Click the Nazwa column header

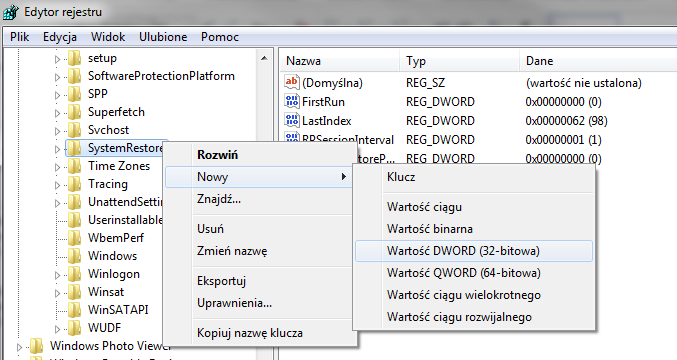(340, 61)
